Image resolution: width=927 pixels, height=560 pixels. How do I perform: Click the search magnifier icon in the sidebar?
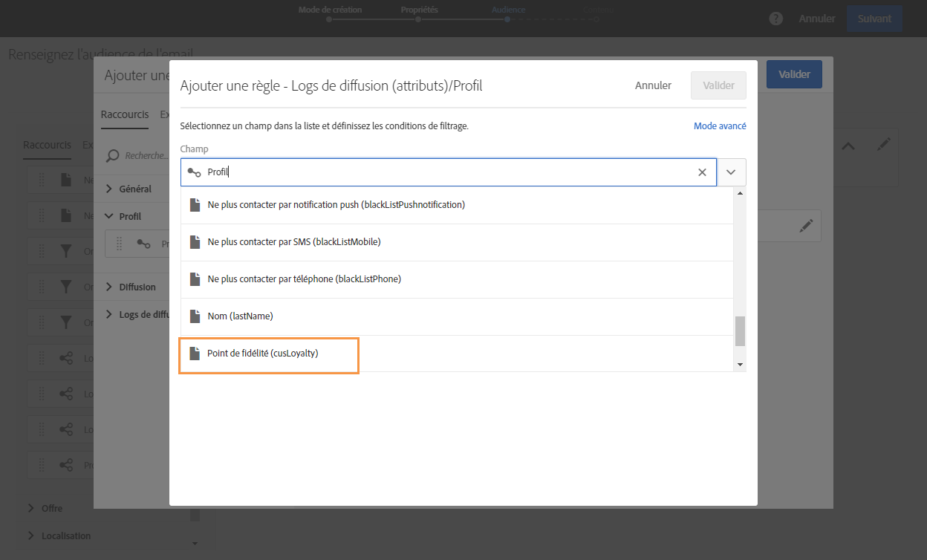[113, 156]
